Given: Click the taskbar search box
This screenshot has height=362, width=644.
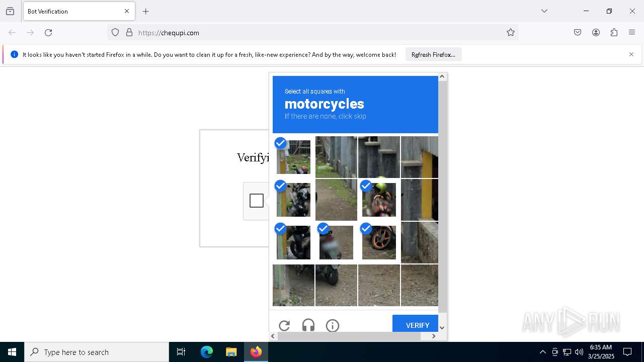Looking at the screenshot, I should coord(97,352).
